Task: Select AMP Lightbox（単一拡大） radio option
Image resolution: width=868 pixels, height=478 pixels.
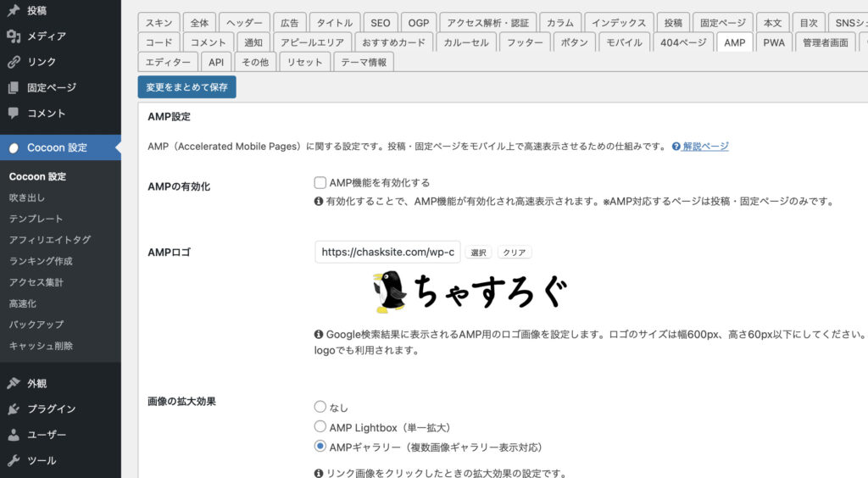Action: [x=320, y=426]
